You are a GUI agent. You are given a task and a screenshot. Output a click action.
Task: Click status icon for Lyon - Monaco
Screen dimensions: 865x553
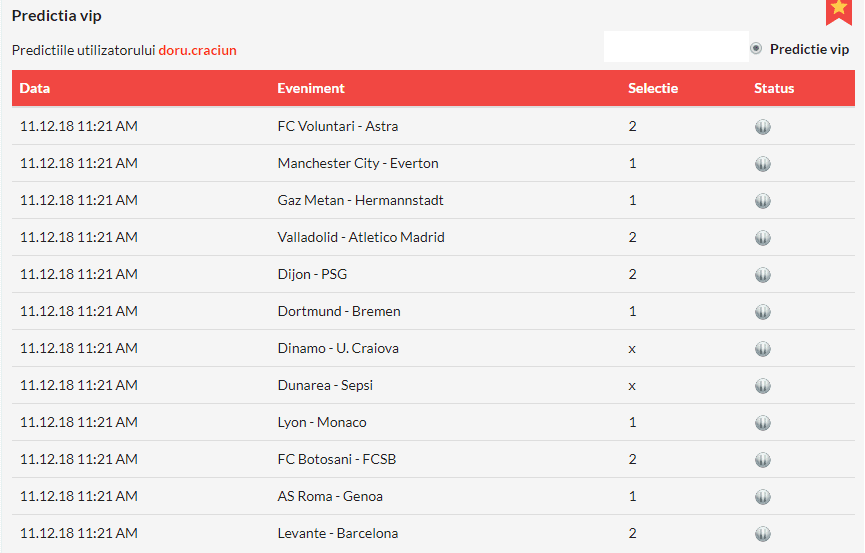click(763, 423)
